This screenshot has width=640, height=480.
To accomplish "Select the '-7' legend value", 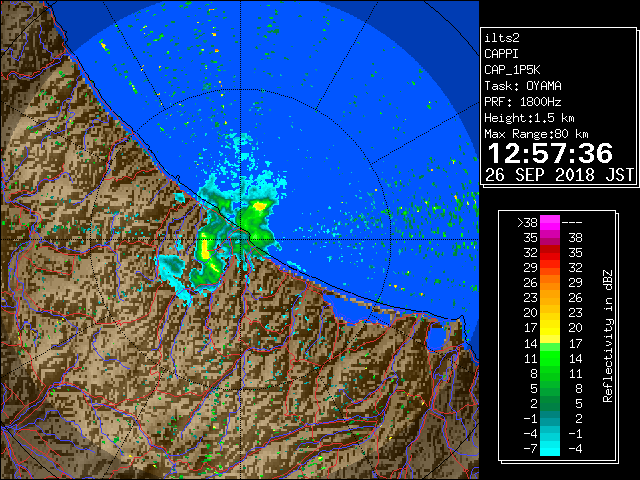I will click(x=530, y=449).
